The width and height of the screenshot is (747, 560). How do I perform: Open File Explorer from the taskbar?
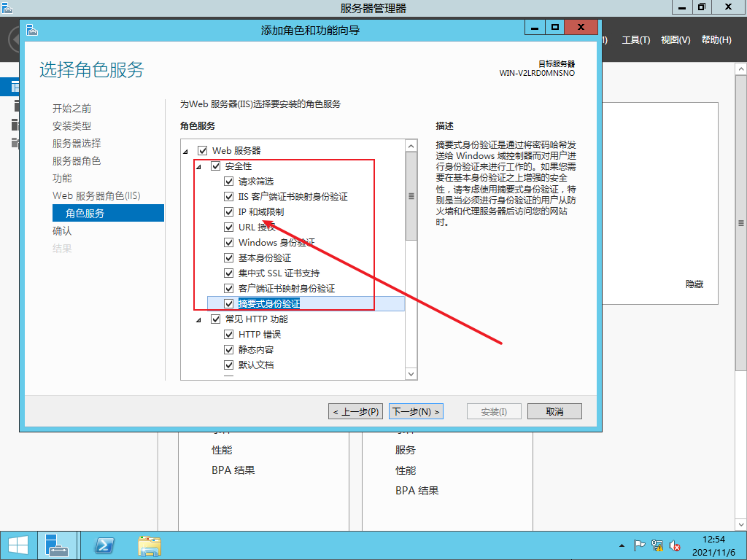(x=149, y=545)
